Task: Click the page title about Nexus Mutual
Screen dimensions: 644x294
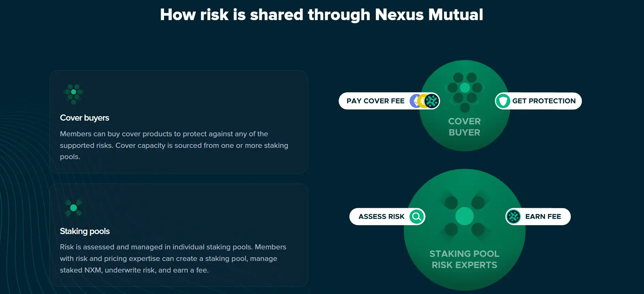Action: 322,15
